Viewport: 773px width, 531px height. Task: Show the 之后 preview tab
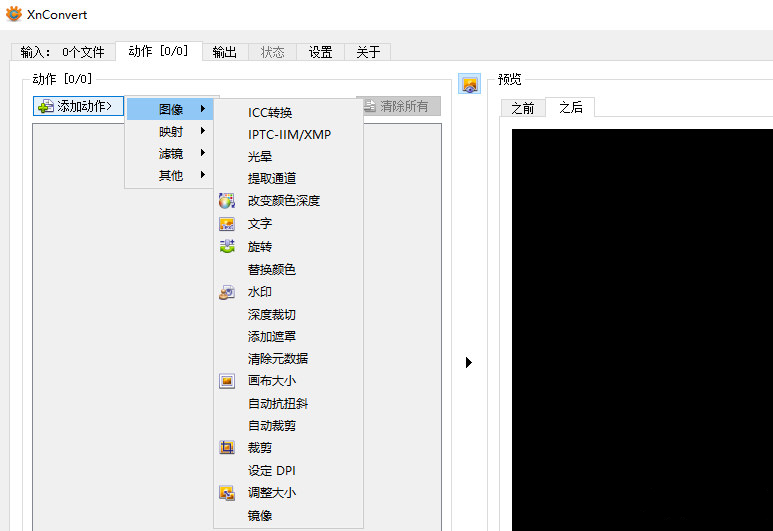(x=570, y=107)
